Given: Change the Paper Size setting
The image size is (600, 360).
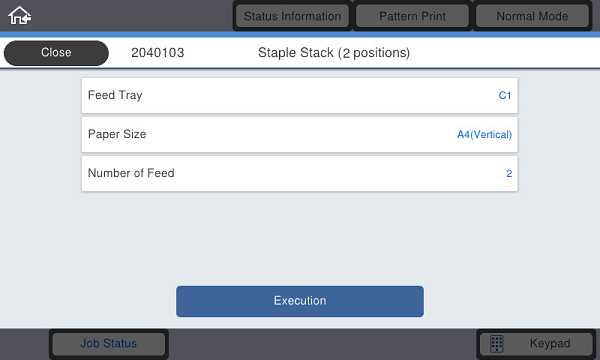Looking at the screenshot, I should tap(300, 134).
